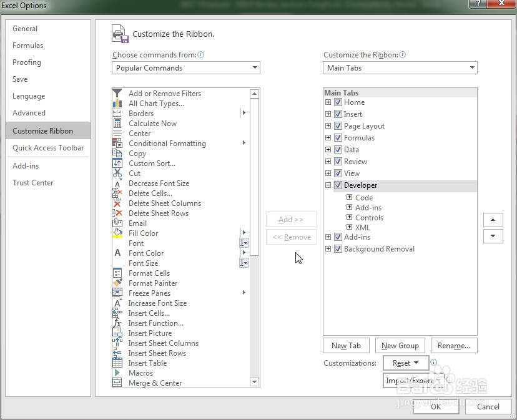Click the Choose commands from info icon
The width and height of the screenshot is (517, 420).
coord(201,55)
